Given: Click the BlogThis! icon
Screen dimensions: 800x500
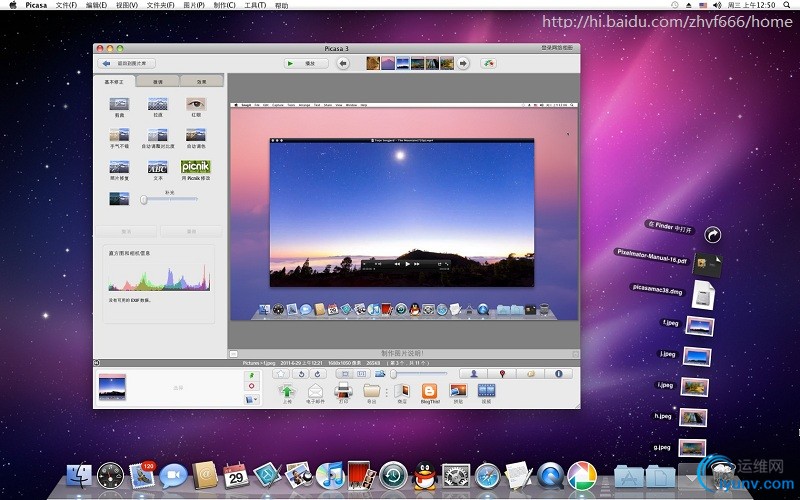Looking at the screenshot, I should tap(430, 391).
